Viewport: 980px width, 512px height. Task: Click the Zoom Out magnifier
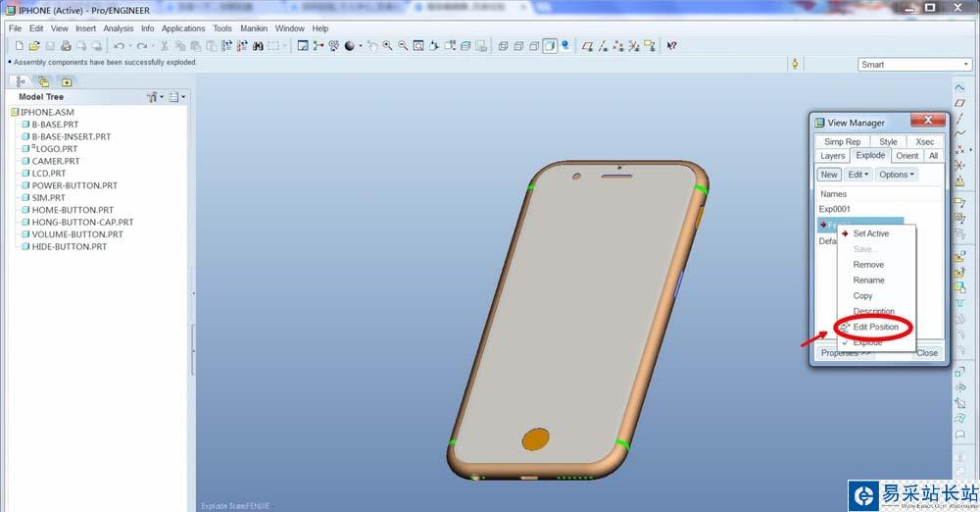pyautogui.click(x=403, y=46)
